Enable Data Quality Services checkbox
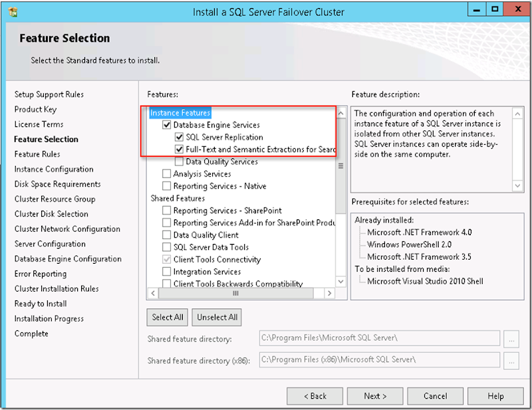This screenshot has width=532, height=410. [179, 161]
